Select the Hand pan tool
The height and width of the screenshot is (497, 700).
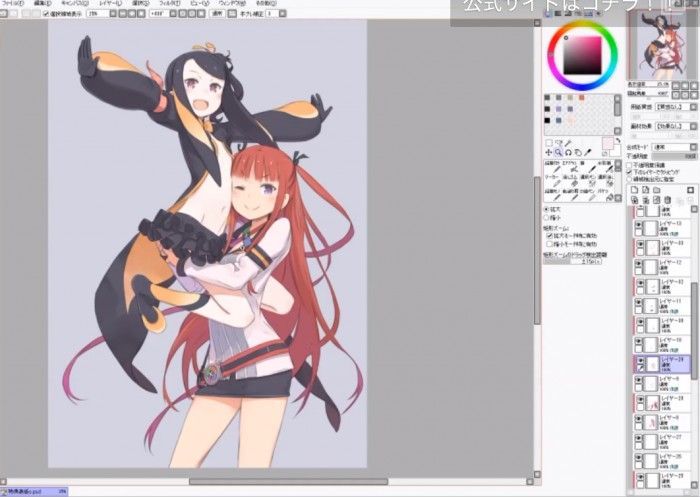coord(578,152)
